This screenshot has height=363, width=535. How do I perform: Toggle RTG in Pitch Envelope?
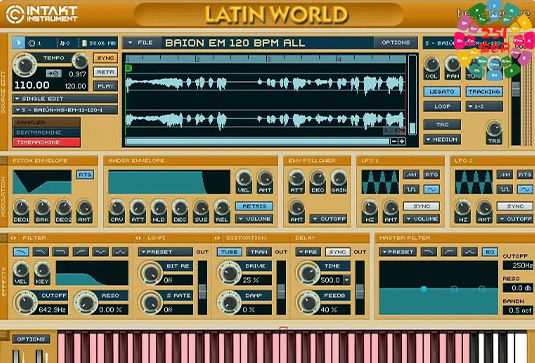(85, 175)
